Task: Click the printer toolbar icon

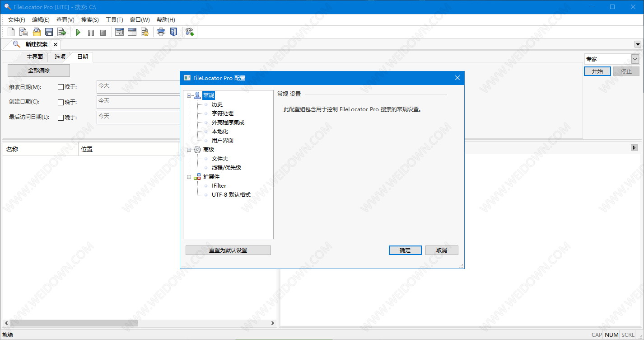Action: coord(161,32)
